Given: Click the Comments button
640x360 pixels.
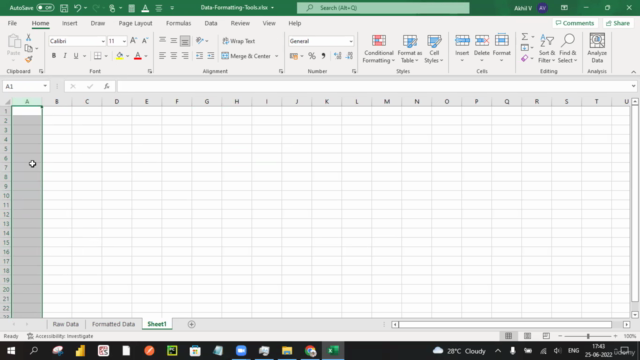Looking at the screenshot, I should tap(575, 23).
